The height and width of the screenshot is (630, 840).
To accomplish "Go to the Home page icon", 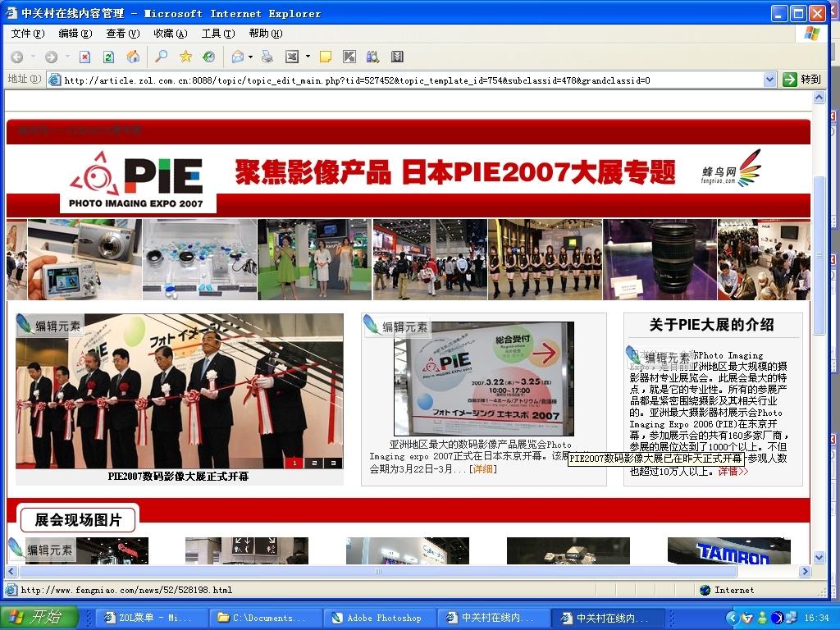I will coord(133,57).
